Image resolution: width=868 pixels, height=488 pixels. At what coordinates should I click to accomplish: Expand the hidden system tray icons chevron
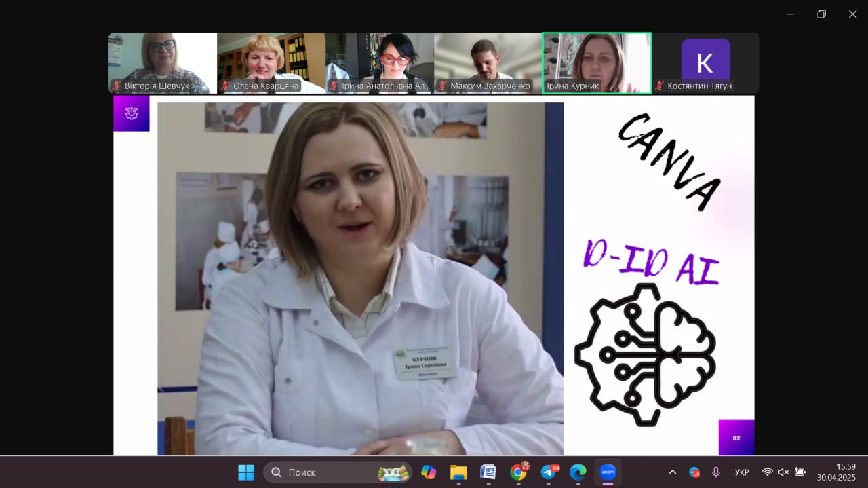point(672,472)
